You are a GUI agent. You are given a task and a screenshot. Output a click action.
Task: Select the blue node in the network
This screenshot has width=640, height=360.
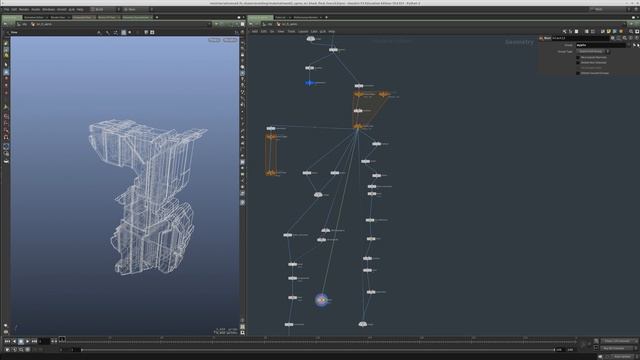[x=310, y=83]
